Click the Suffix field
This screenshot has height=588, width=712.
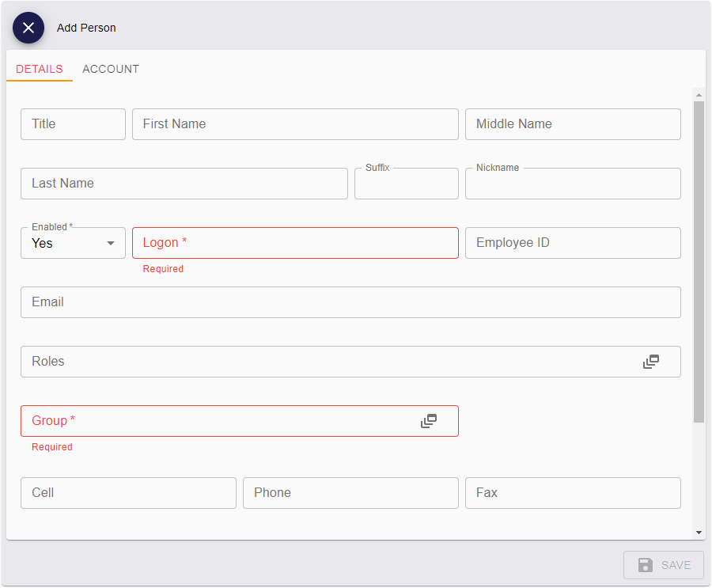click(x=406, y=185)
